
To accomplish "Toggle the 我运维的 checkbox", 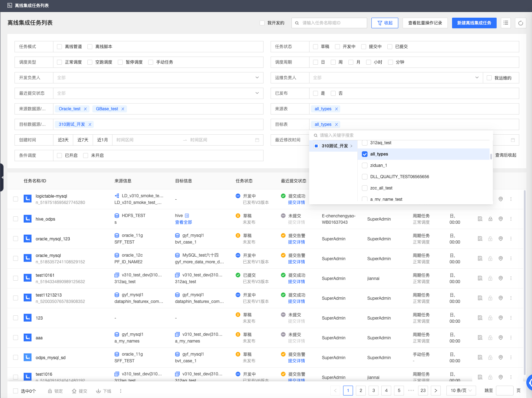I will [x=489, y=78].
